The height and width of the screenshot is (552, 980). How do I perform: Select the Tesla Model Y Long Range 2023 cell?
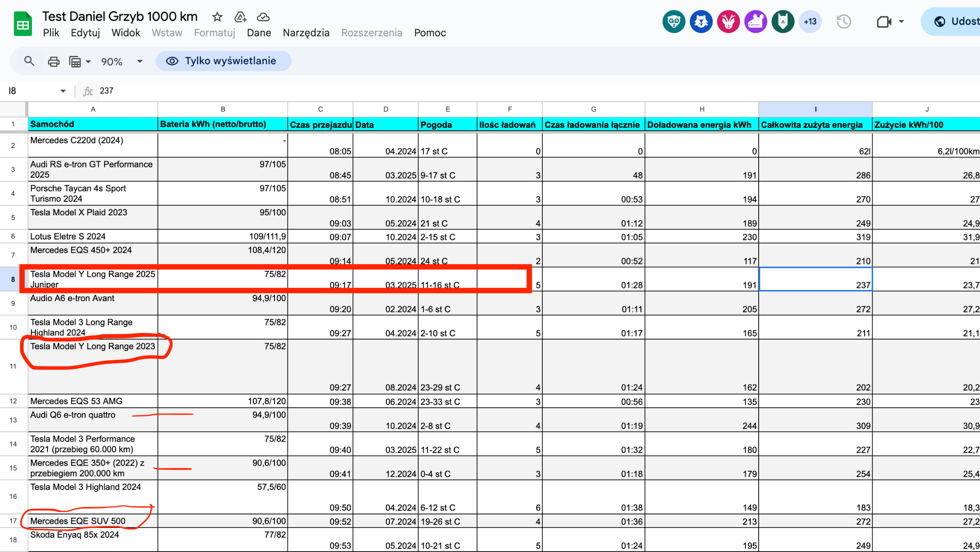click(x=93, y=367)
